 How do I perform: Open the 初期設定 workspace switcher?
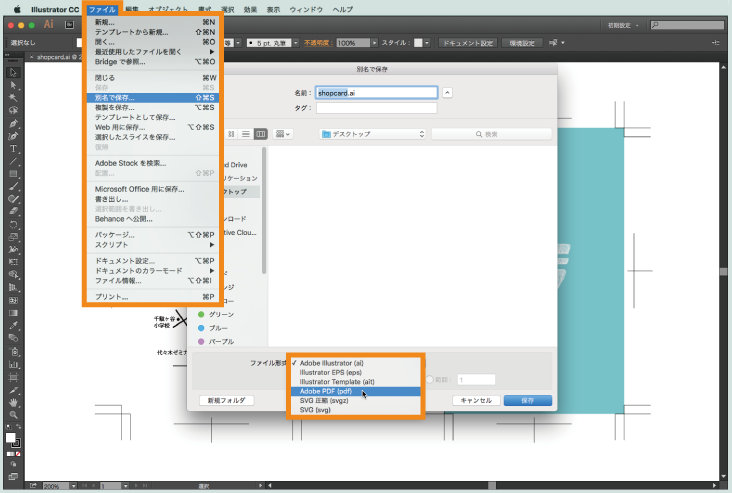coord(623,25)
